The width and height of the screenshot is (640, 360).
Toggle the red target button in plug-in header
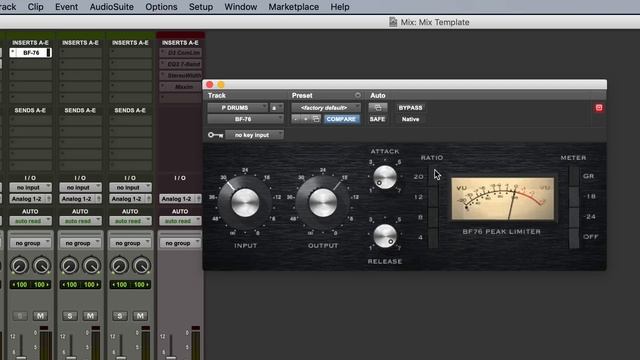[x=599, y=108]
